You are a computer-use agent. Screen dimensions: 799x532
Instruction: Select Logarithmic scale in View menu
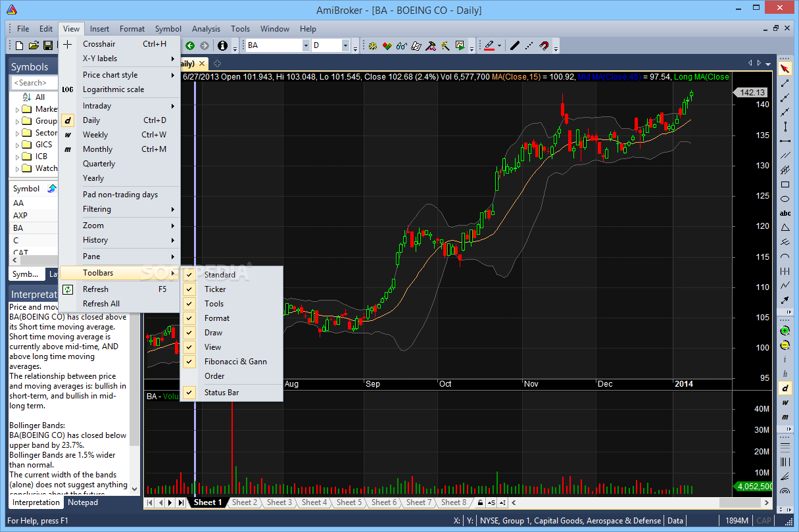[x=120, y=89]
